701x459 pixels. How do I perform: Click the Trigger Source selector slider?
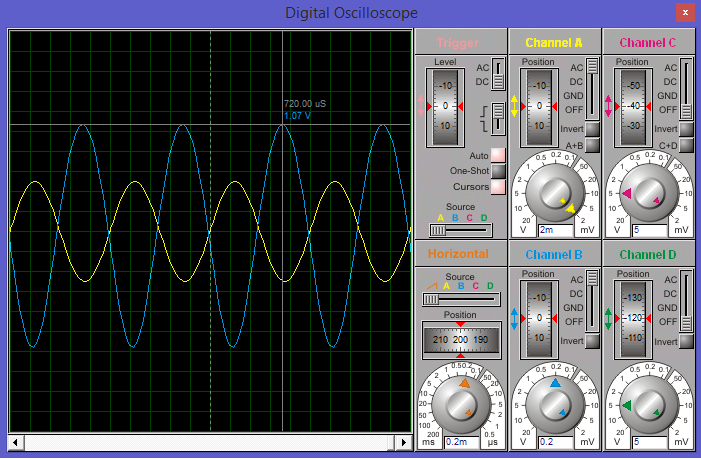point(460,230)
